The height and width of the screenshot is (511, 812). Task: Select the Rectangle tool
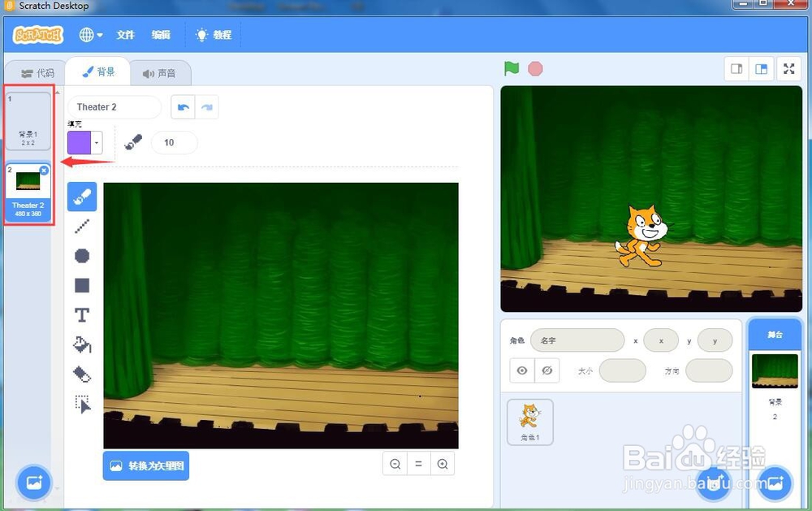point(82,286)
